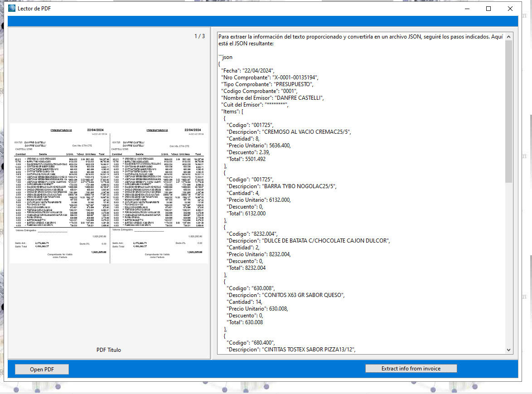
Task: Place cursor on the "Nro Comprobante" line
Action: 270,78
